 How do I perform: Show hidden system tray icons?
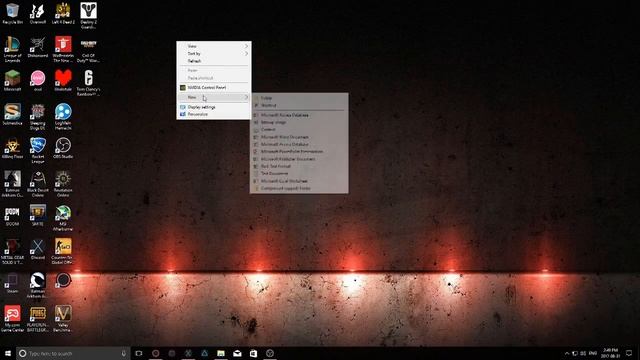[x=567, y=353]
